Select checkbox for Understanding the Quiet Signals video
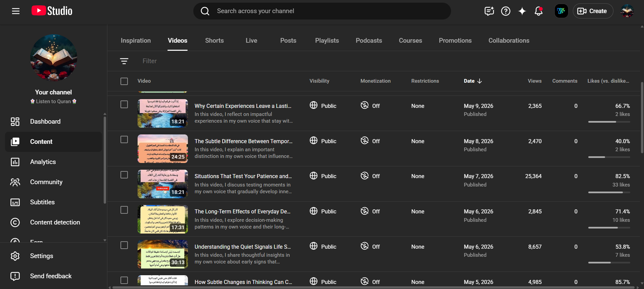This screenshot has width=644, height=289. (124, 245)
